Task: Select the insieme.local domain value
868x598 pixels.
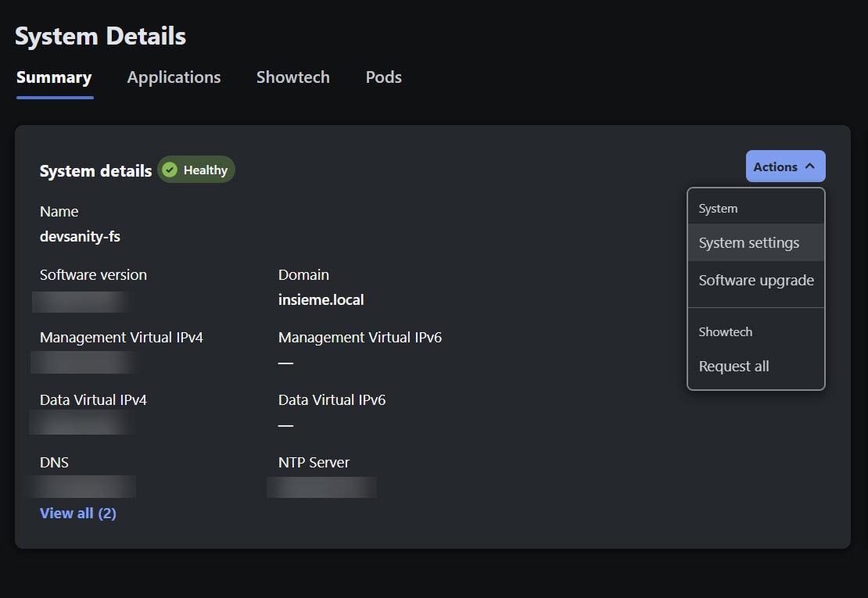Action: coord(321,300)
